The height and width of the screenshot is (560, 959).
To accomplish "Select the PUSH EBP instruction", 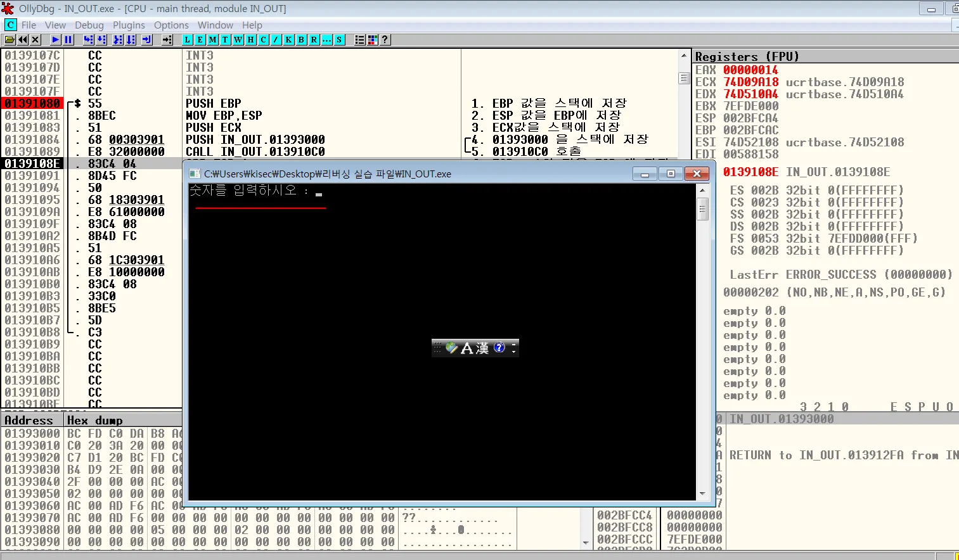I will (x=213, y=103).
